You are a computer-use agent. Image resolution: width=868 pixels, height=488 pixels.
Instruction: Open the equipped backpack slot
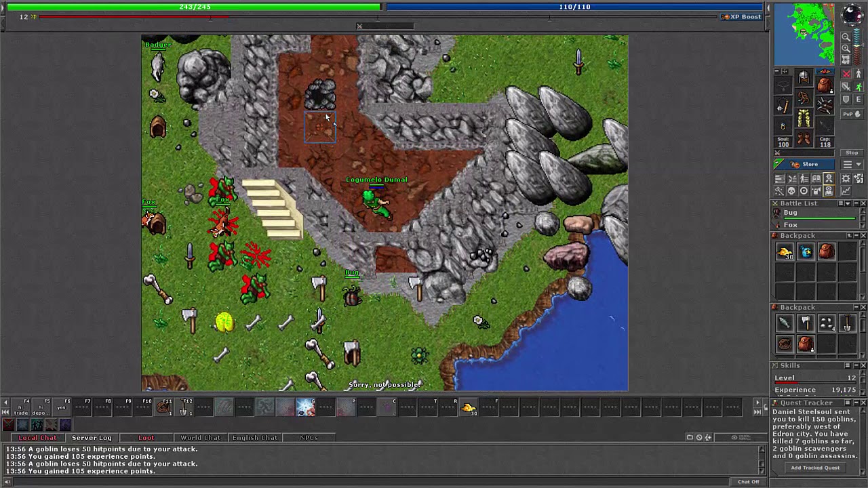click(825, 85)
